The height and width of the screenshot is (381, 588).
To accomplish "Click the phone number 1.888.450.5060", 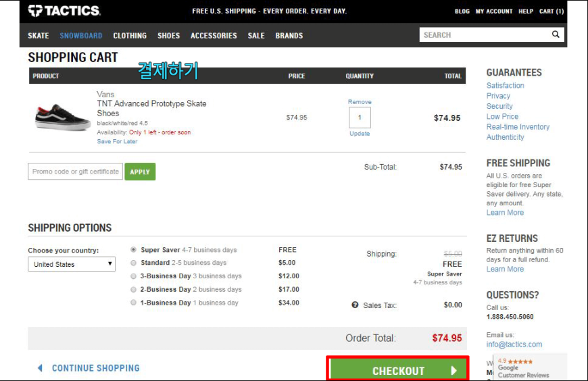I will [x=510, y=317].
